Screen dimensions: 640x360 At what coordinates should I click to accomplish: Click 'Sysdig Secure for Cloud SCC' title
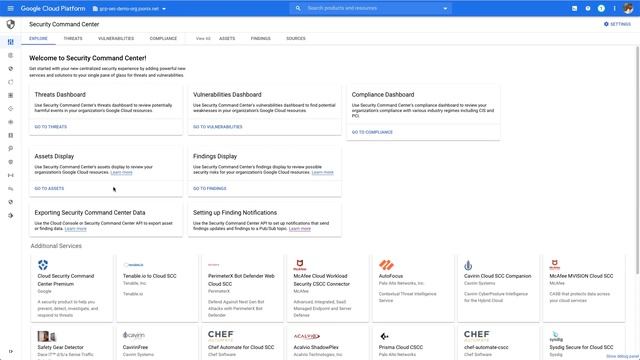coord(581,347)
